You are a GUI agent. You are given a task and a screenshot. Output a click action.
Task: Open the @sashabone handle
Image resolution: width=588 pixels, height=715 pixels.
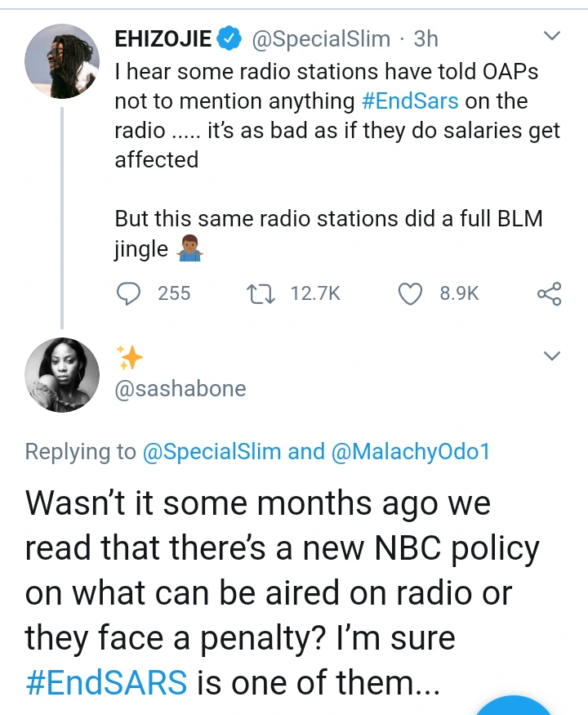[180, 388]
